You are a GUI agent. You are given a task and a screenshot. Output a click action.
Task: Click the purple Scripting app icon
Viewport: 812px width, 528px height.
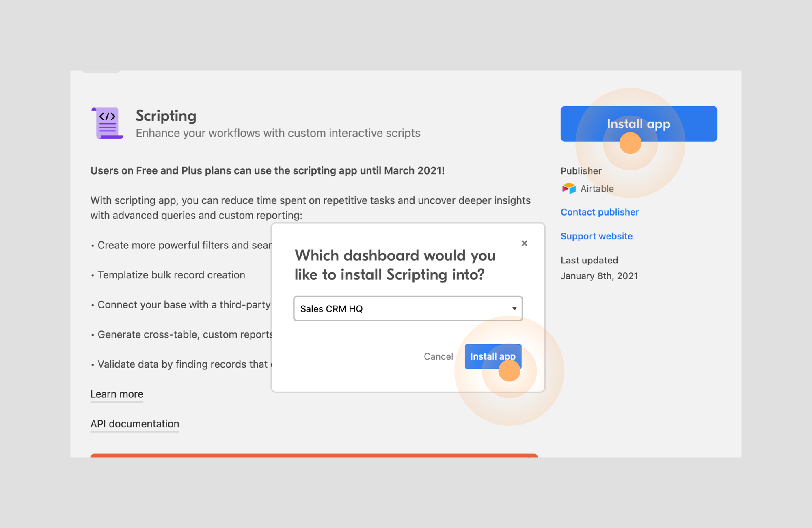pyautogui.click(x=108, y=123)
